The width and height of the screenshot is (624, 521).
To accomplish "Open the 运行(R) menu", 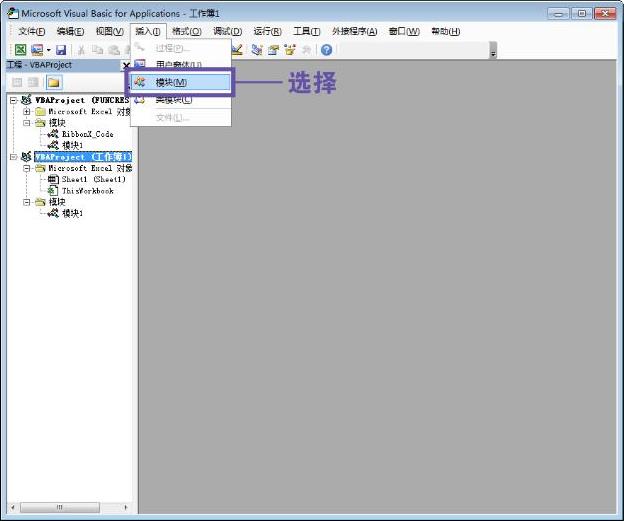I will tap(267, 31).
